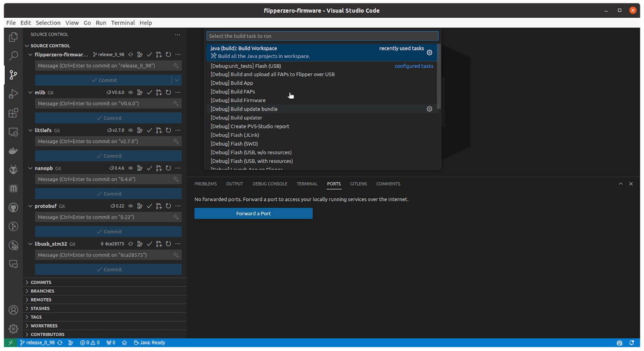
Task: Open the Search view in activity bar
Action: point(13,56)
